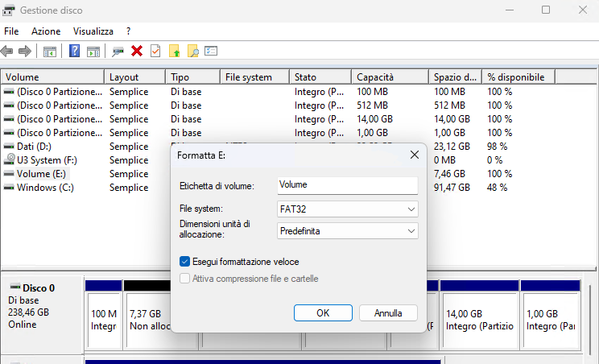Show/hide console tree toolbar icon
Image resolution: width=599 pixels, height=364 pixels.
50,52
